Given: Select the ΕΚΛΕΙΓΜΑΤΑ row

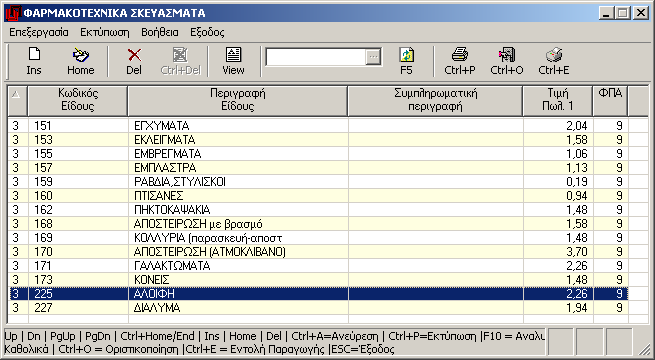Looking at the screenshot, I should (318, 139).
